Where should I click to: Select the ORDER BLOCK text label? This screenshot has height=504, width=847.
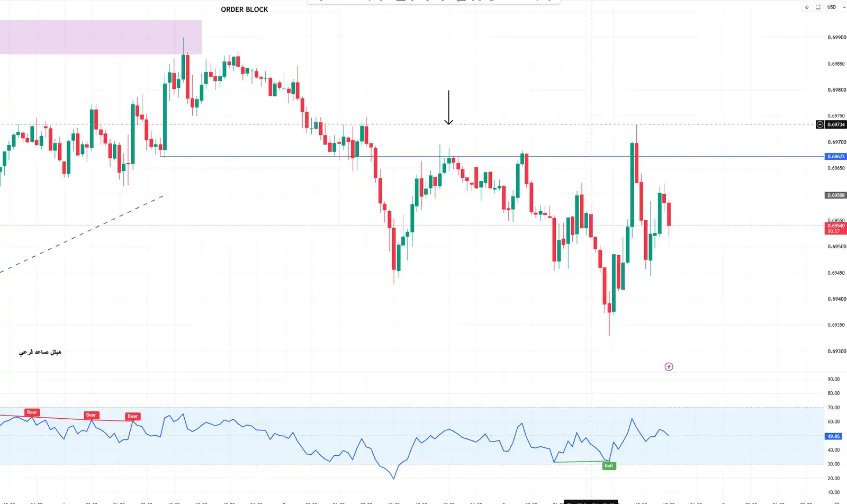pos(245,10)
